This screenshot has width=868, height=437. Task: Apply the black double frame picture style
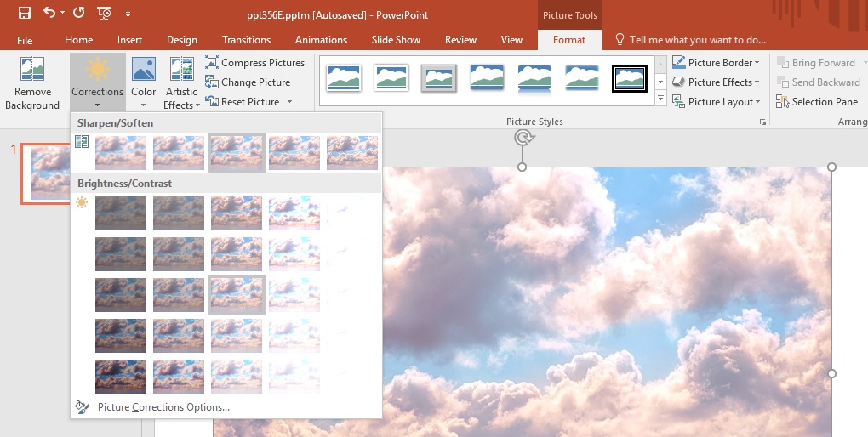click(630, 78)
